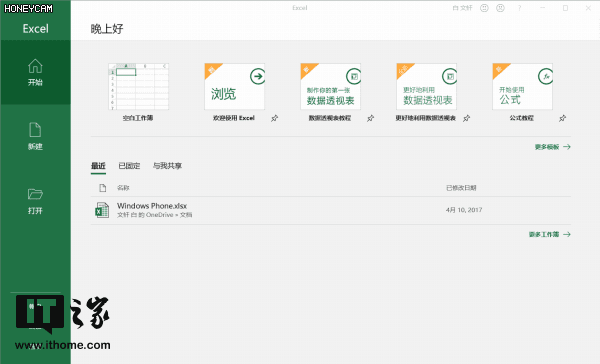Switch to the 已固定 pinned tab
Viewport: 600px width, 364px height.
tap(129, 166)
